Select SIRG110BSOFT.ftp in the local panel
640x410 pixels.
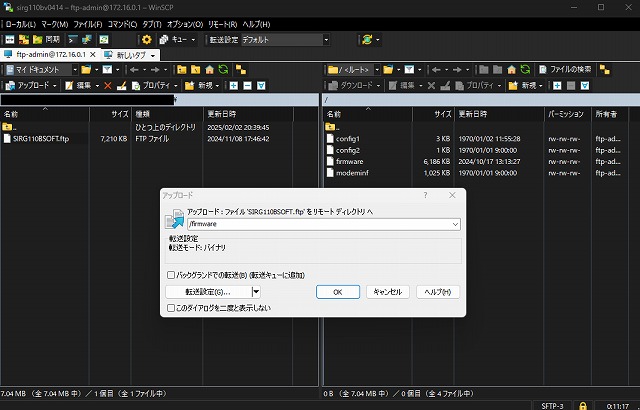(40, 138)
